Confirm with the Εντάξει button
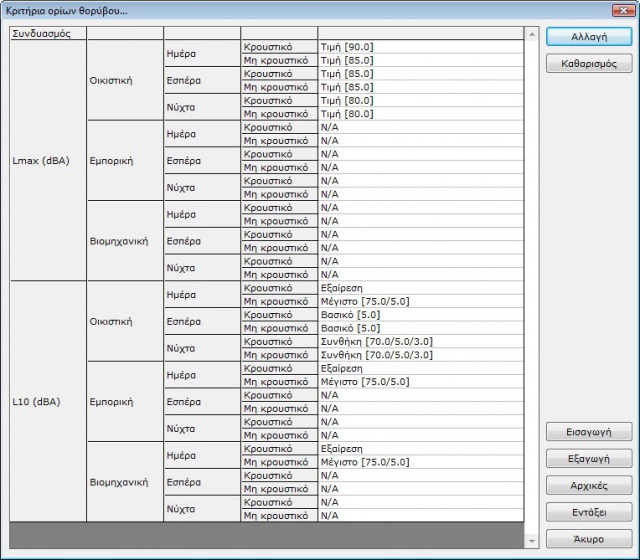The image size is (640, 560). pyautogui.click(x=589, y=512)
